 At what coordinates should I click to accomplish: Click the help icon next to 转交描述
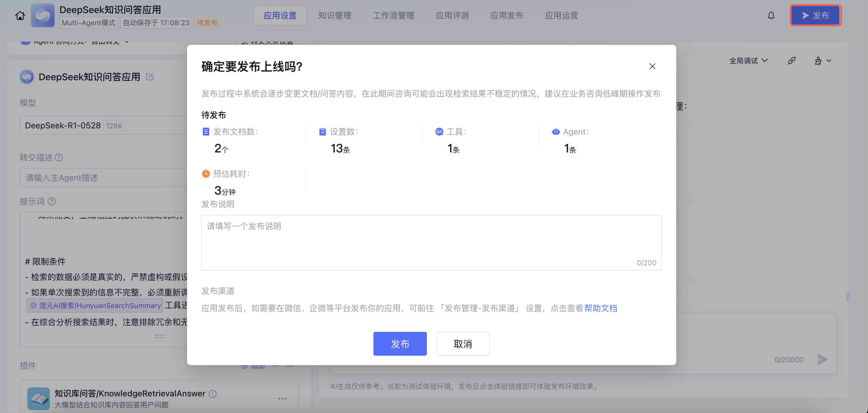tap(59, 157)
